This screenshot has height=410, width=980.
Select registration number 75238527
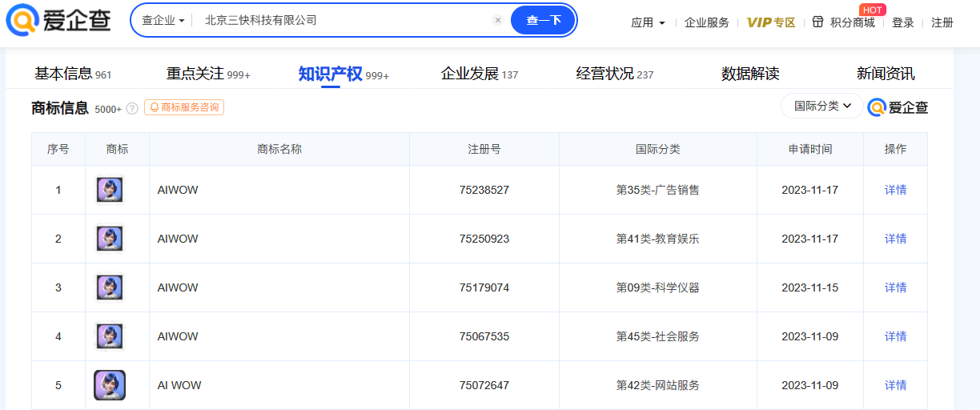[484, 190]
